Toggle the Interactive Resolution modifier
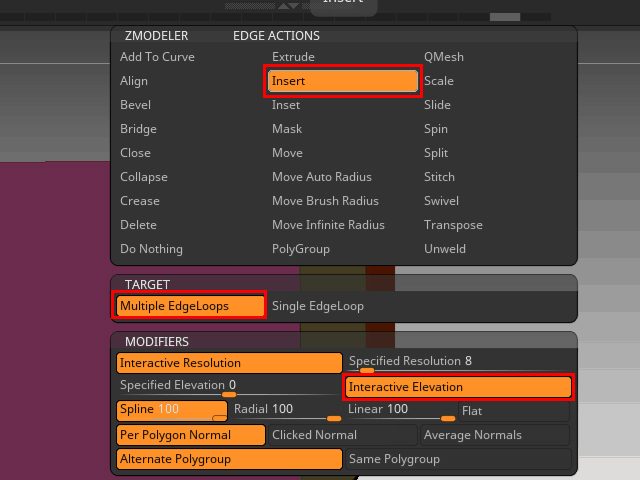 [229, 363]
